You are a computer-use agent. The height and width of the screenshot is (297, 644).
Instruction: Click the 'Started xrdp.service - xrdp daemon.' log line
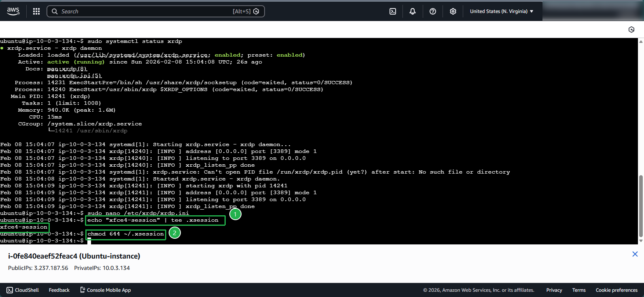pos(140,179)
